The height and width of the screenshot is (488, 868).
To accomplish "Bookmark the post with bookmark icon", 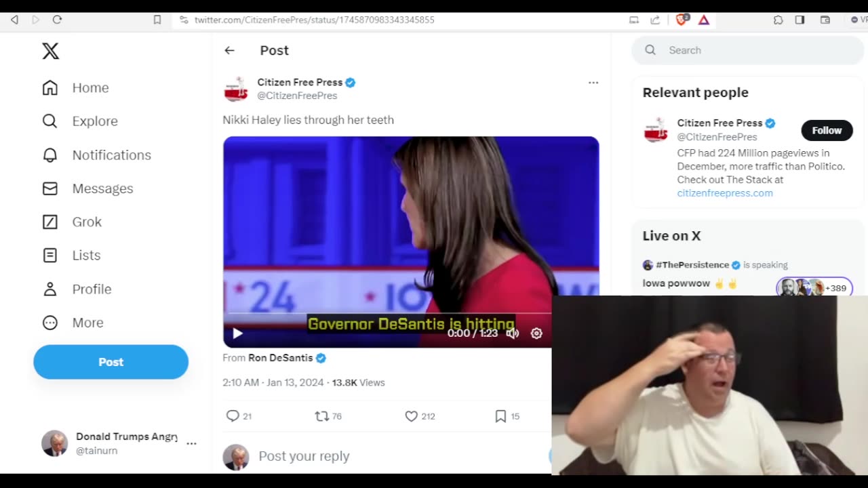I will pos(500,416).
